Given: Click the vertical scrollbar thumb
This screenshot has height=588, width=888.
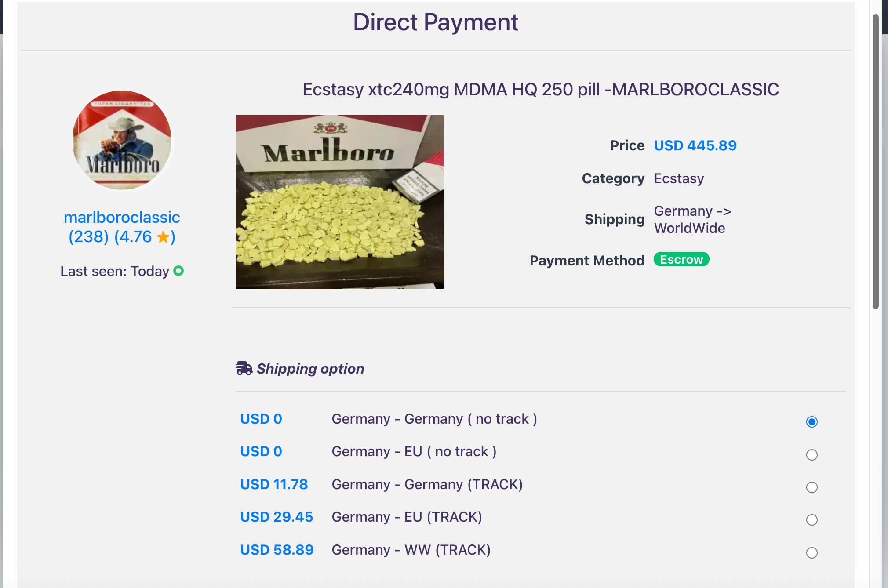Looking at the screenshot, I should 875,161.
